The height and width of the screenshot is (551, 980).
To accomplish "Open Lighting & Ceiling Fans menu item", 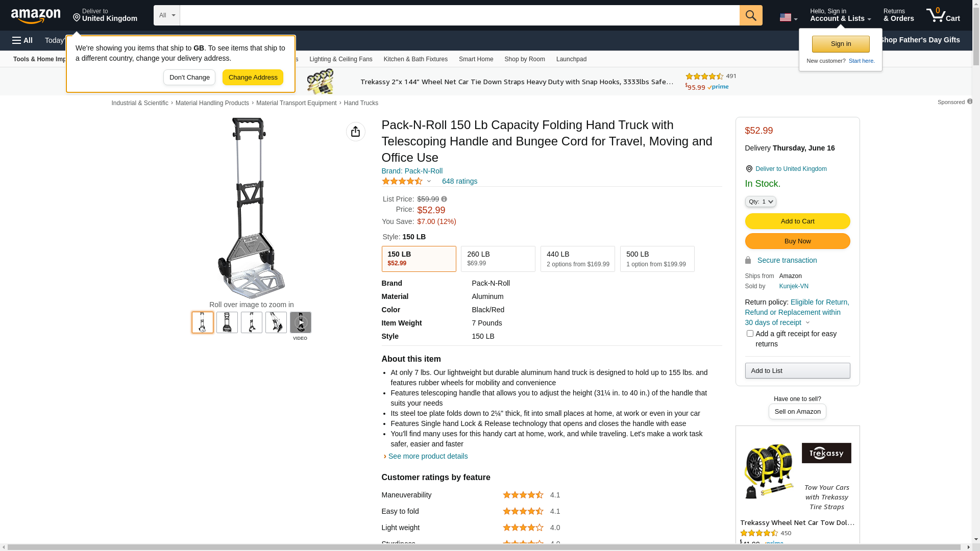I will coord(341,59).
